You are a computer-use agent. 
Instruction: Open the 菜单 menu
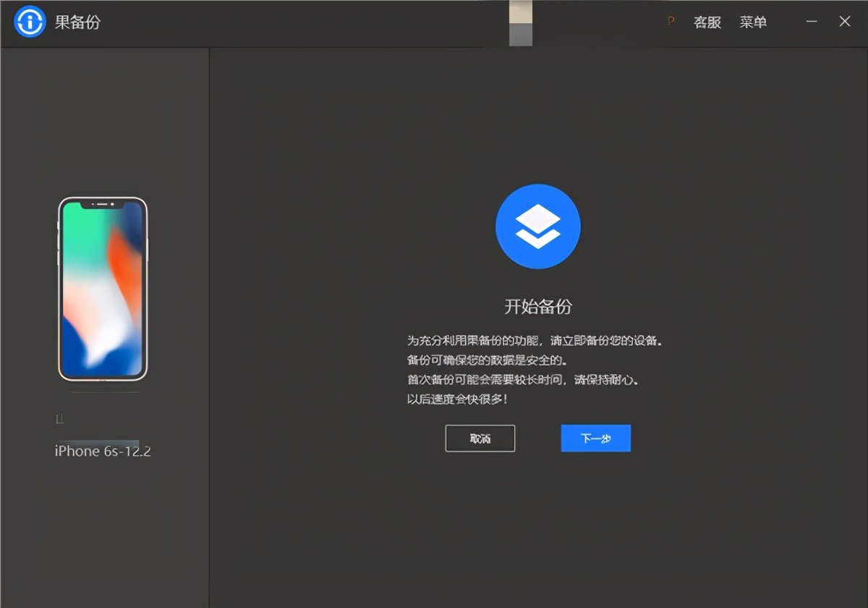click(754, 22)
